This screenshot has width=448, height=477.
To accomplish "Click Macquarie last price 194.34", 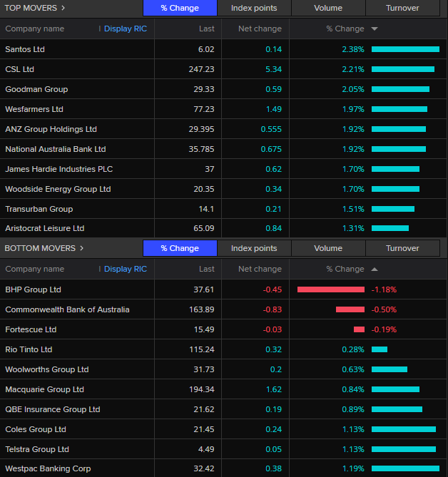I will (202, 389).
